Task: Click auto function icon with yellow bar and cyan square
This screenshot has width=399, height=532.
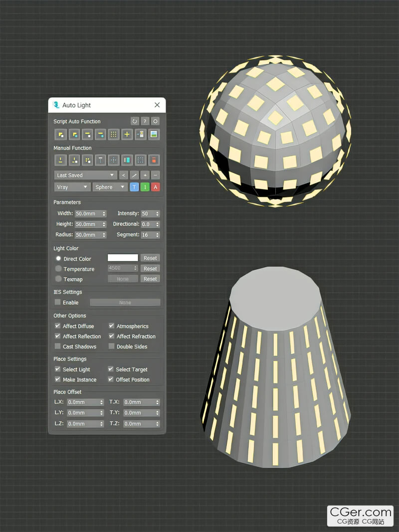Action: (x=100, y=134)
